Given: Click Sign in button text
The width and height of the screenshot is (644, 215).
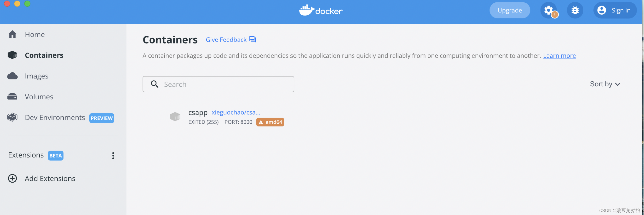Looking at the screenshot, I should pyautogui.click(x=621, y=10).
